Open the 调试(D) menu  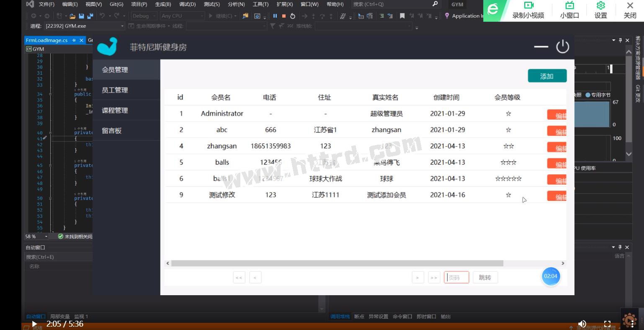(187, 4)
